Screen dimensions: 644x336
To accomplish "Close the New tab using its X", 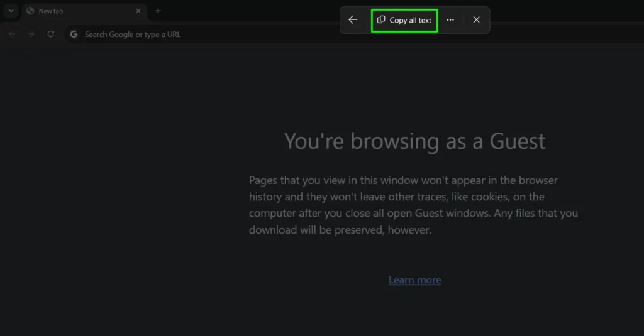I will 138,11.
